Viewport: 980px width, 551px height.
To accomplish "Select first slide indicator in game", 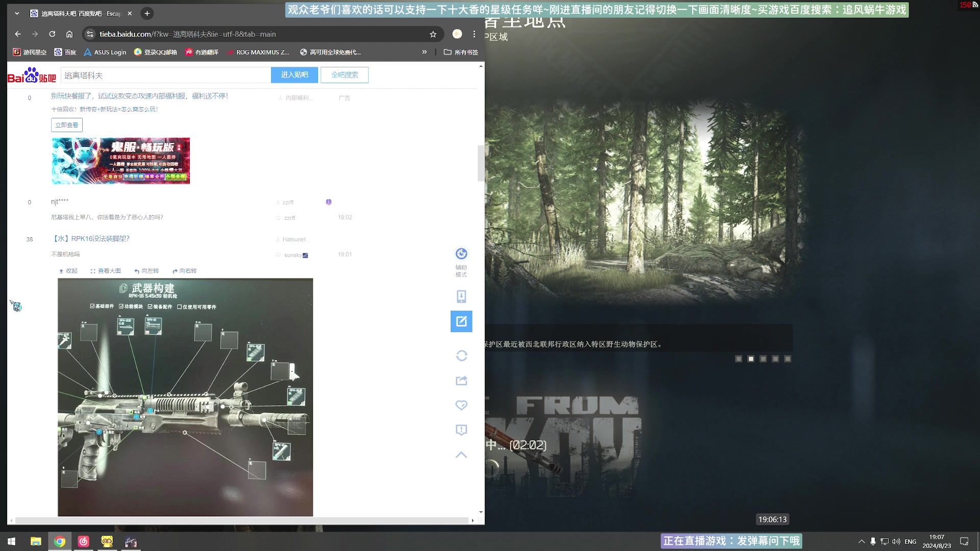I will (x=739, y=359).
